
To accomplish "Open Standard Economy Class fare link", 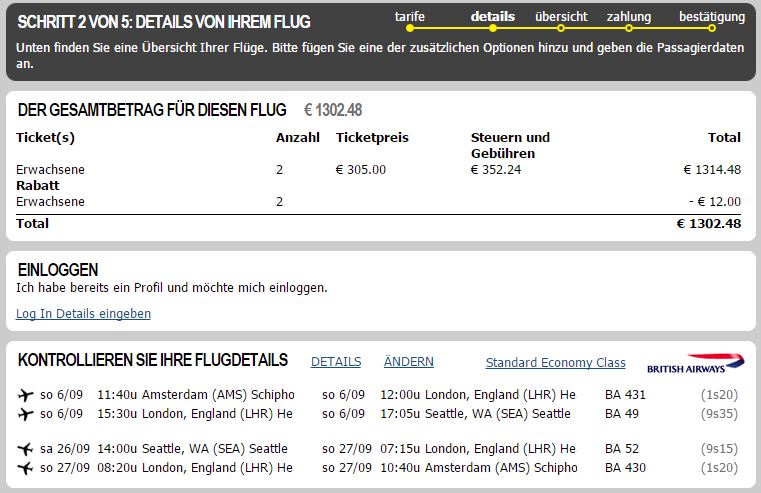I will pyautogui.click(x=555, y=363).
